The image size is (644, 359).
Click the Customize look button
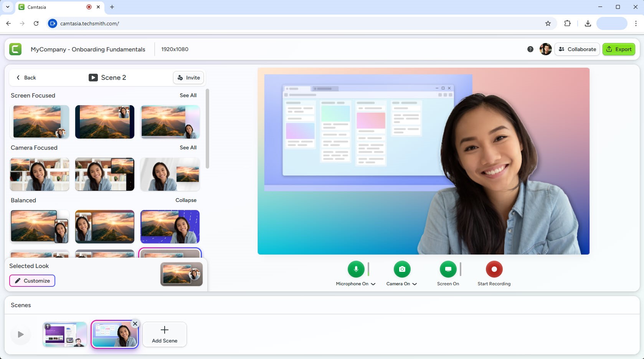(32, 281)
